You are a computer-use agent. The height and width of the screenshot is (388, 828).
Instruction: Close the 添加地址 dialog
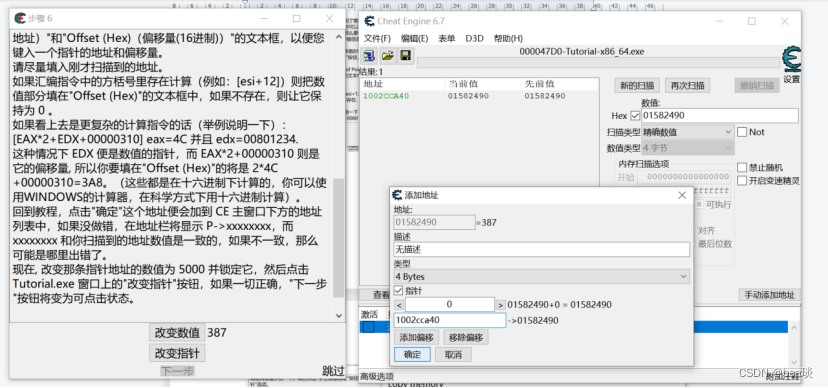682,195
